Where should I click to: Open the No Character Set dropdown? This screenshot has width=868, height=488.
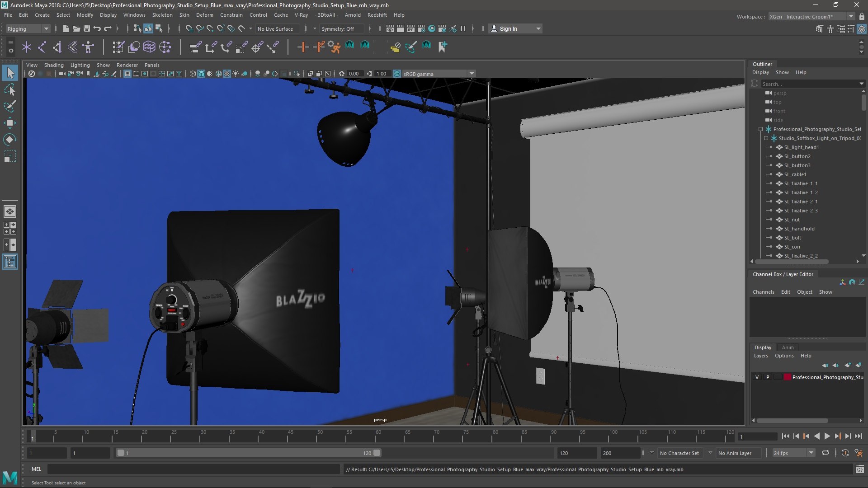(680, 453)
